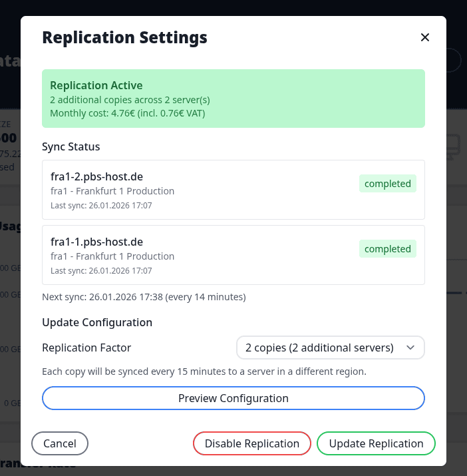Confirm with Update Replication button
The width and height of the screenshot is (467, 476).
tap(376, 443)
